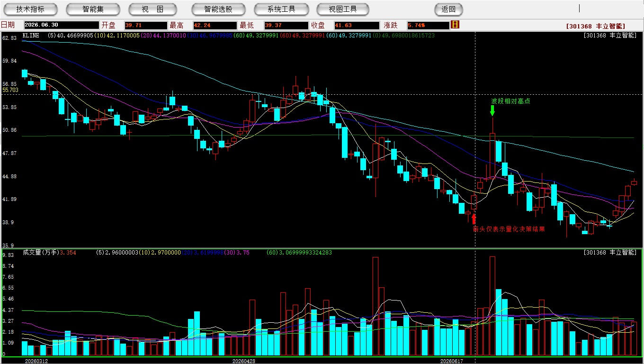The height and width of the screenshot is (364, 644).
Task: Open the 智能集 menu button
Action: (x=93, y=9)
